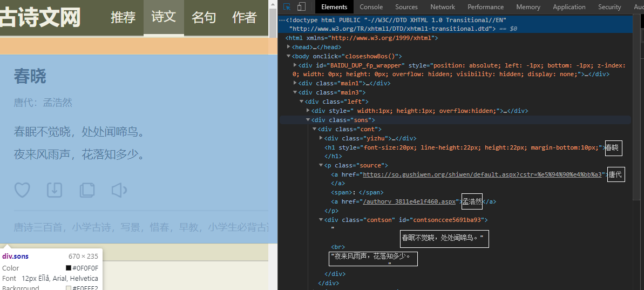Click the poem line 夜来风雨声，花落知多少。on page
Screen dimensions: 644x290
(80, 154)
